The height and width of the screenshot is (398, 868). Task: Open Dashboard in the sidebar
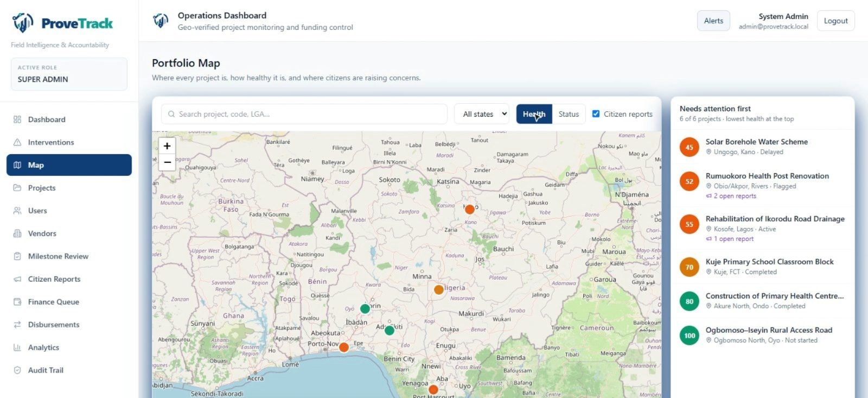point(69,119)
